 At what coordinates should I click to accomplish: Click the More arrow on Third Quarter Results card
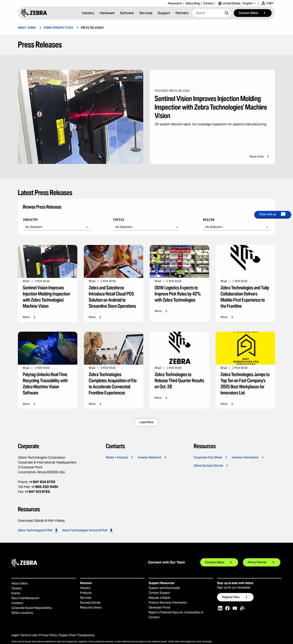pos(166,398)
